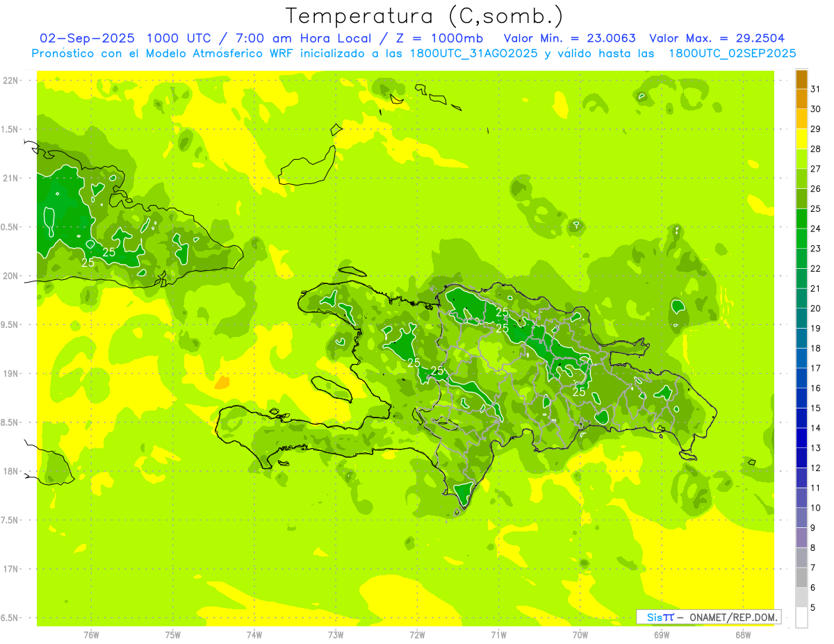
Task: Click the '1800UTC_02SEP2025' validity timestamp
Action: pos(732,53)
